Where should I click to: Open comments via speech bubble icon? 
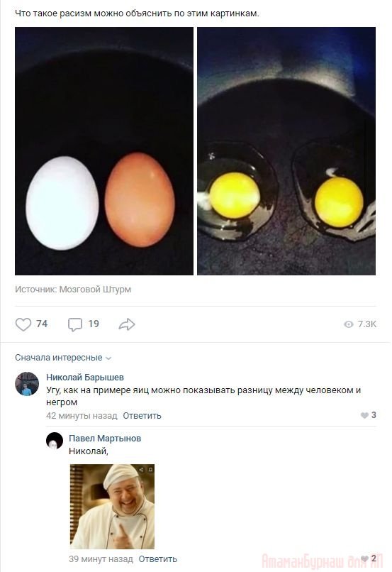[75, 324]
